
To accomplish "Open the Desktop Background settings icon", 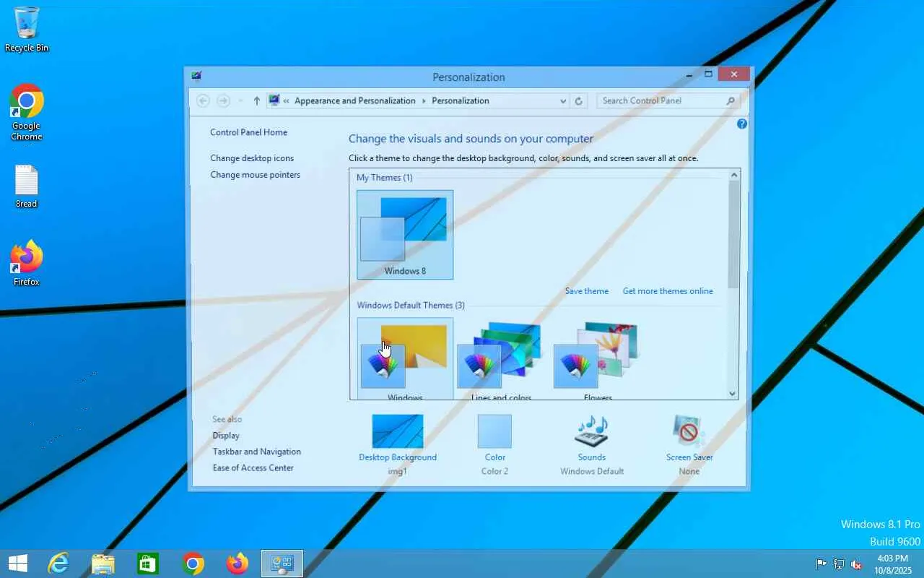I will 398,431.
